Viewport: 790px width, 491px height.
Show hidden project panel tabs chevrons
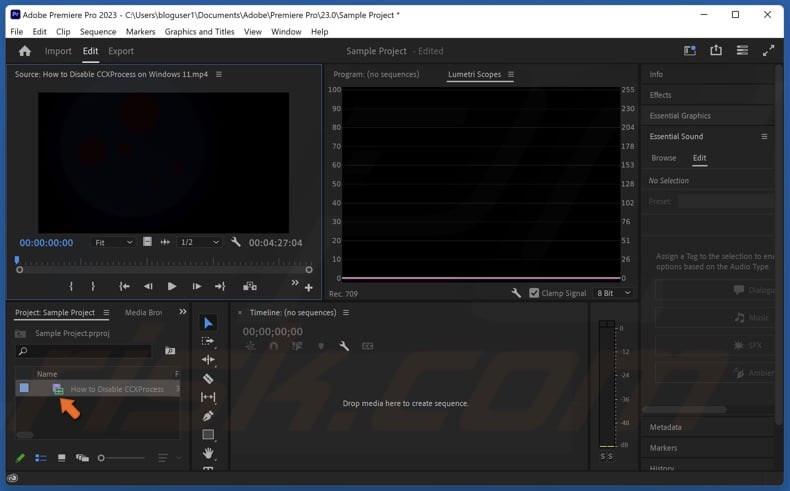[x=183, y=312]
